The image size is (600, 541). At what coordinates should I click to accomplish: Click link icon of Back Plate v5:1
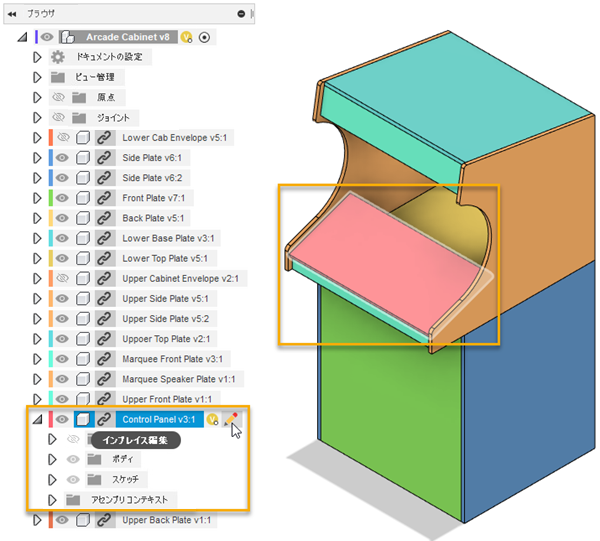coord(104,218)
